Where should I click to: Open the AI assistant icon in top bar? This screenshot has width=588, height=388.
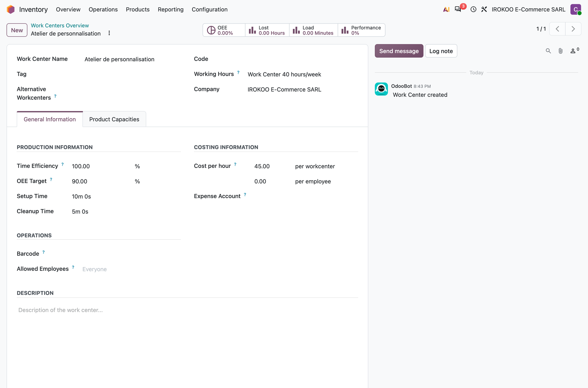[x=446, y=9]
